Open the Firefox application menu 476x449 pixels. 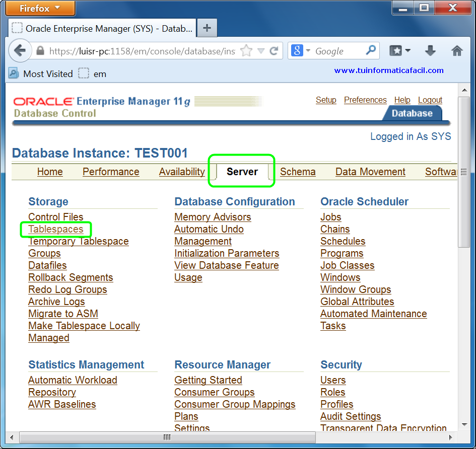tap(40, 8)
